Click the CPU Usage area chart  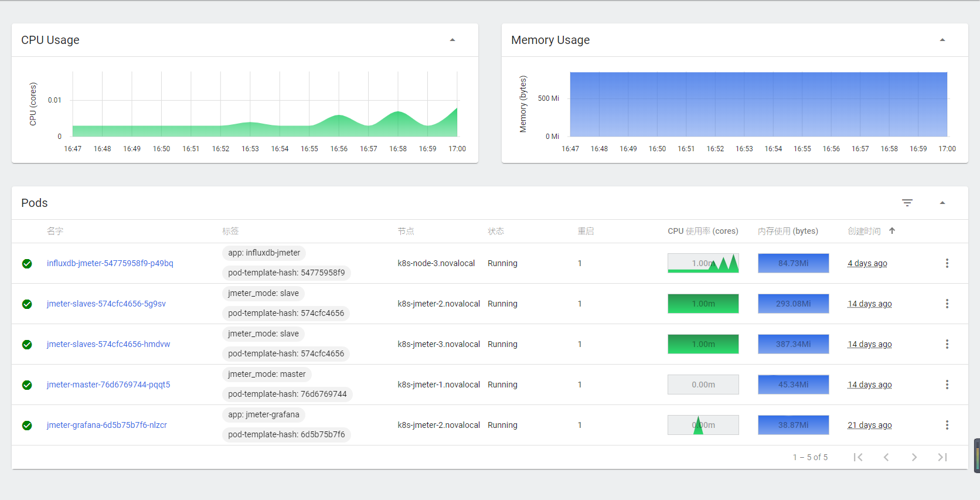click(265, 104)
